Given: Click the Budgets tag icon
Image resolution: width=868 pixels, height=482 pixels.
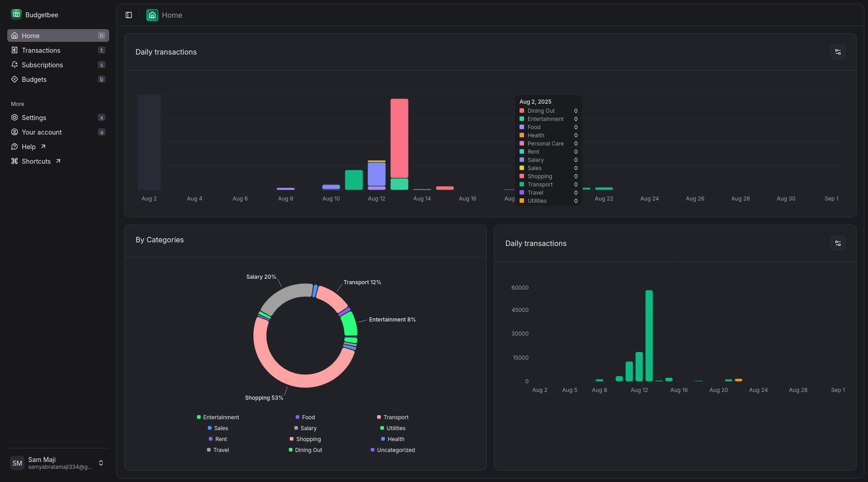Looking at the screenshot, I should tap(15, 79).
